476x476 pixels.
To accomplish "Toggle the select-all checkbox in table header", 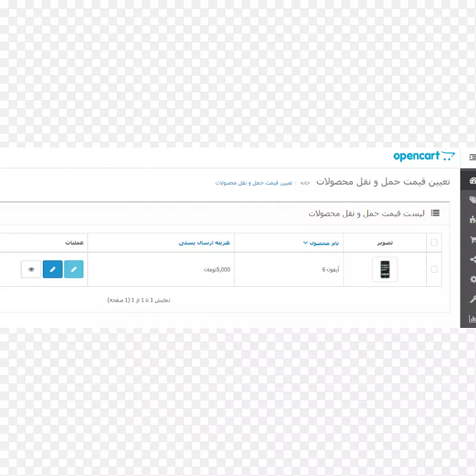I will point(434,242).
